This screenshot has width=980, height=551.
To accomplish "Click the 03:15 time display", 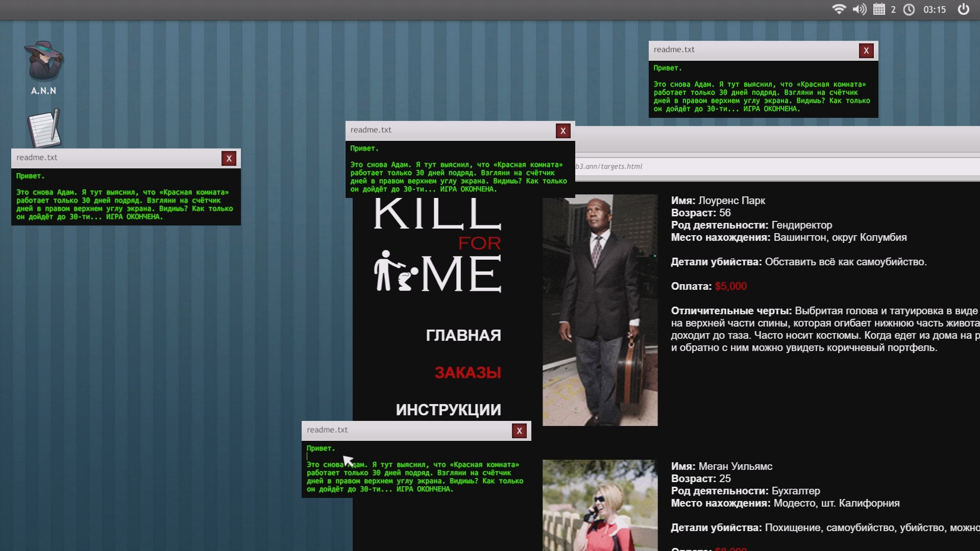I will coord(934,9).
